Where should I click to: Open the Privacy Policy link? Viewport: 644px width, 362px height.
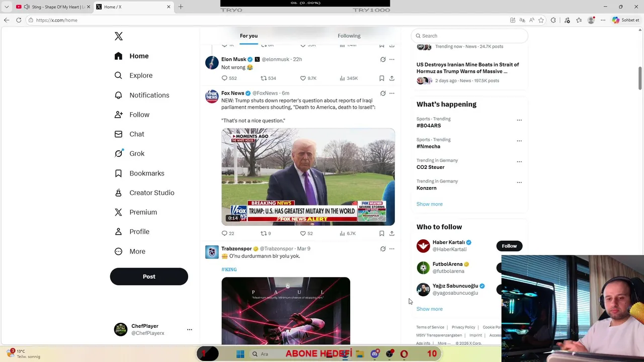coord(463,327)
